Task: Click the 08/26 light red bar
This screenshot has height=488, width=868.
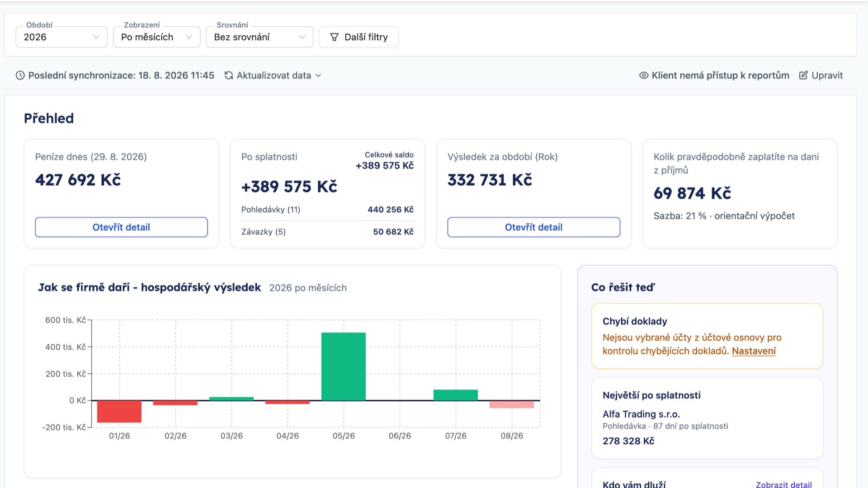Action: coord(512,404)
